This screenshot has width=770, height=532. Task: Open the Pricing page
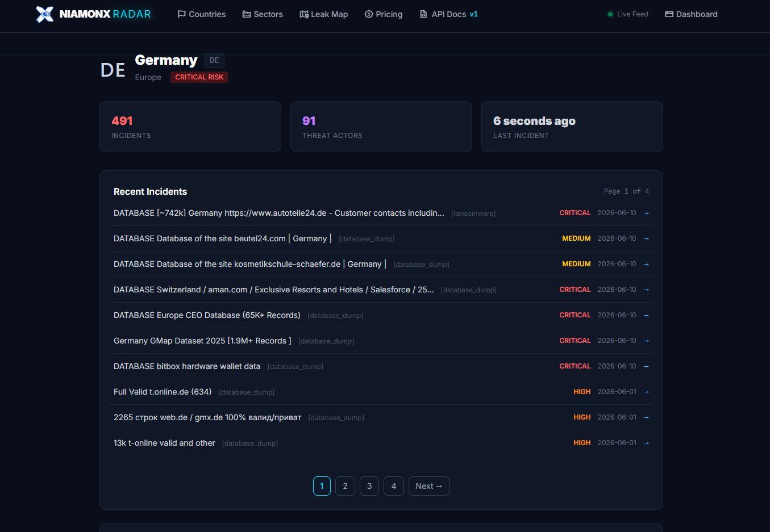[x=384, y=14]
